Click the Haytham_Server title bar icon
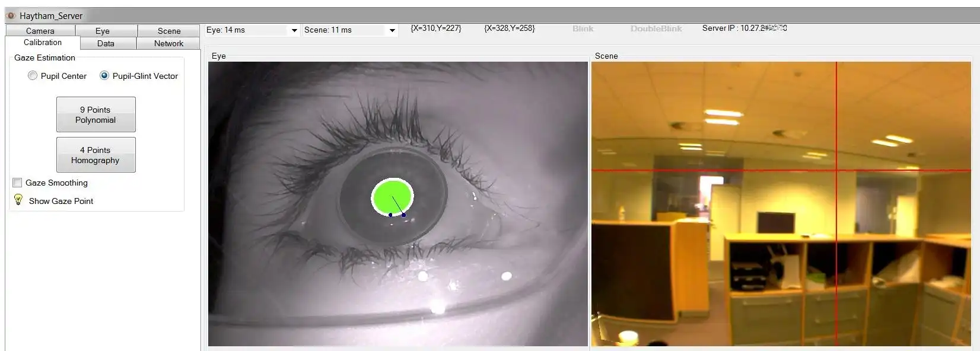 [11, 15]
